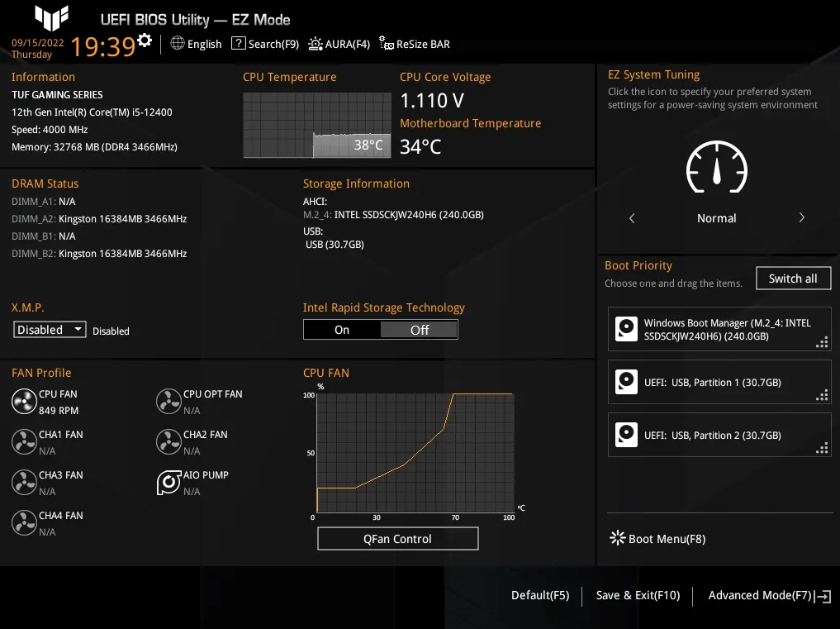840x629 pixels.
Task: Click the 34°C motherboard temperature value
Action: point(420,146)
